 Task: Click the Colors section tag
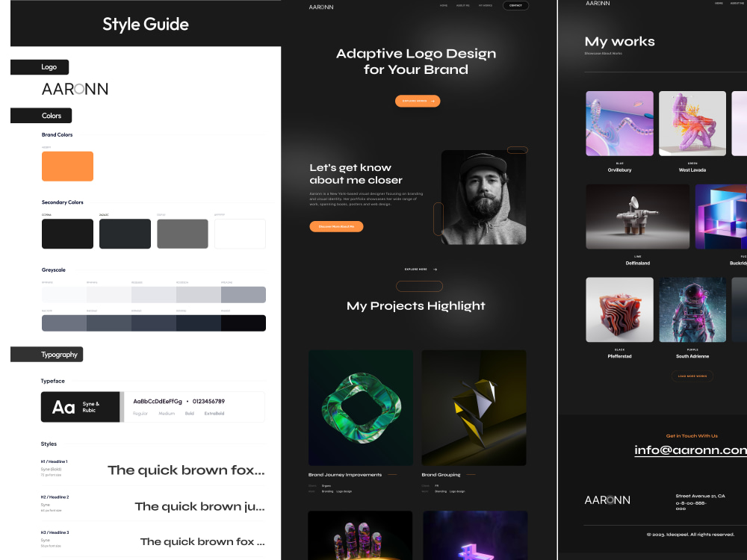coord(41,116)
